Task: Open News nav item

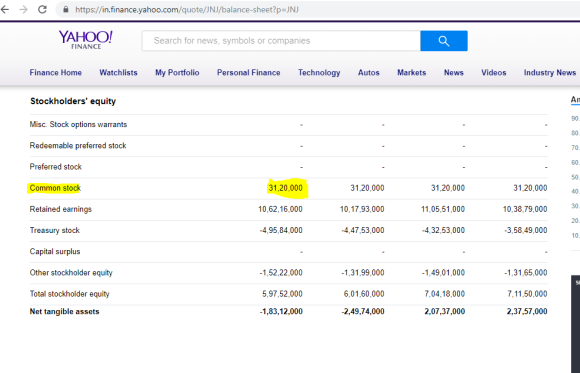Action: point(454,73)
